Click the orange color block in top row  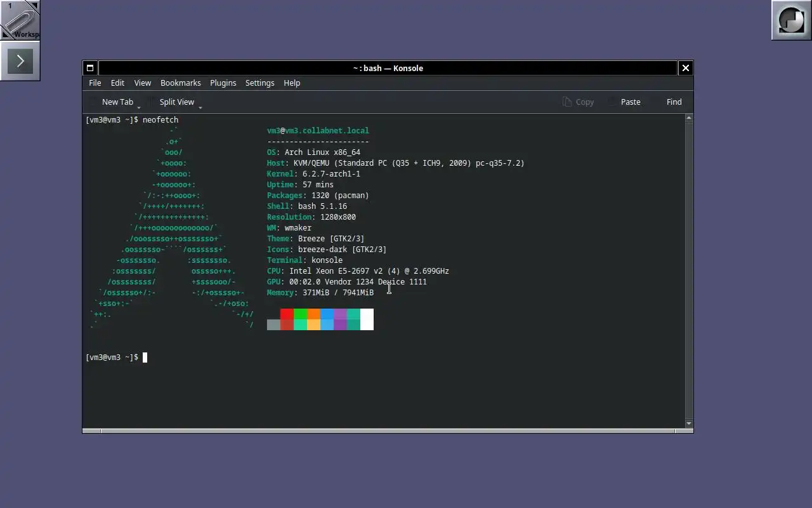point(313,314)
